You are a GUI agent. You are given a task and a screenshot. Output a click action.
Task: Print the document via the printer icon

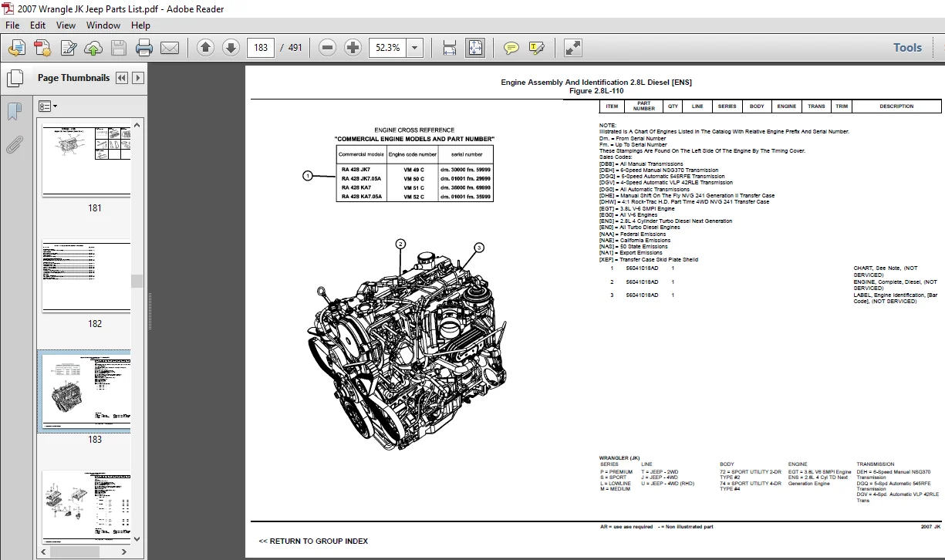tap(144, 48)
